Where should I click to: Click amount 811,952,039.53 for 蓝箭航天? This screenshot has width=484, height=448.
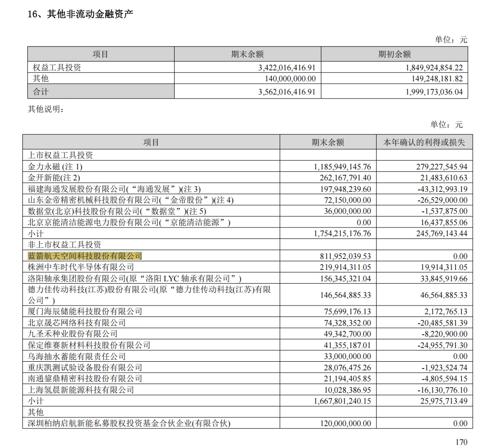(346, 256)
